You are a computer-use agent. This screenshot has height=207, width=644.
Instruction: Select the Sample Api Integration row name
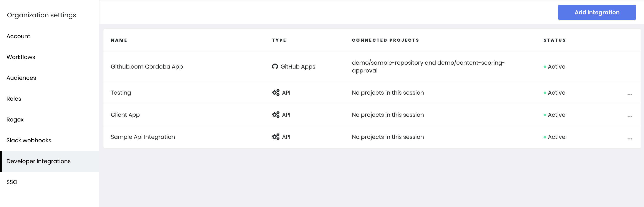tap(143, 137)
